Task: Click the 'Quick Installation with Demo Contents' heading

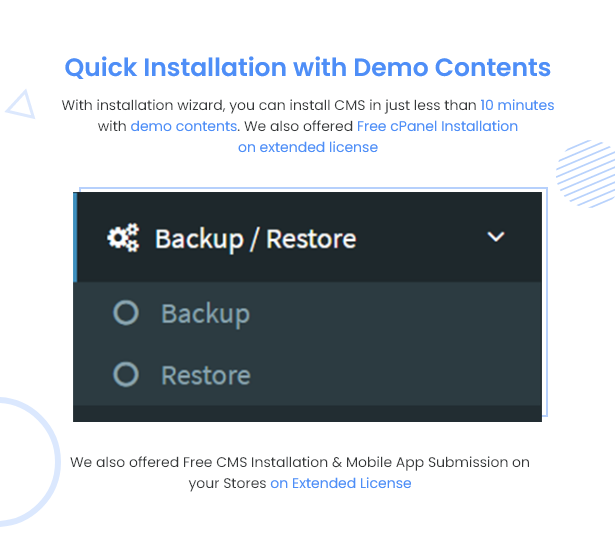Action: pyautogui.click(x=308, y=67)
